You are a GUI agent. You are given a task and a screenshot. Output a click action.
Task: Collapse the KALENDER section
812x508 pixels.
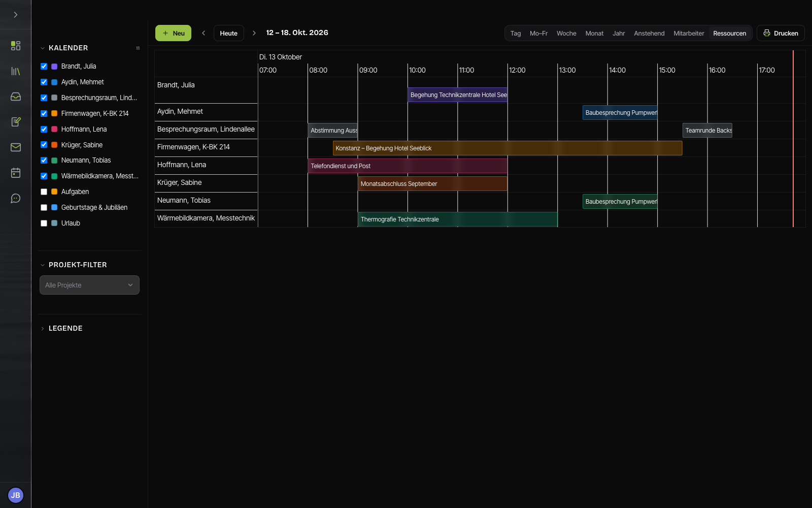tap(43, 48)
